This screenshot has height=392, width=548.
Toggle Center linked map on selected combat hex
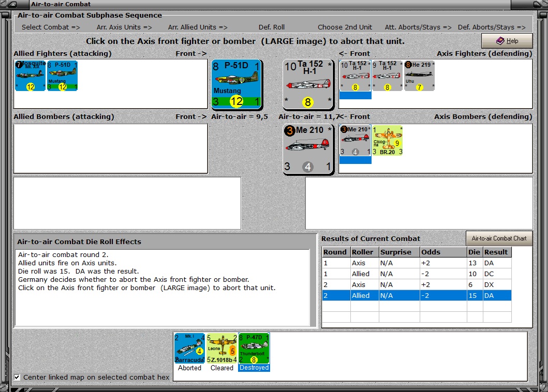17,378
